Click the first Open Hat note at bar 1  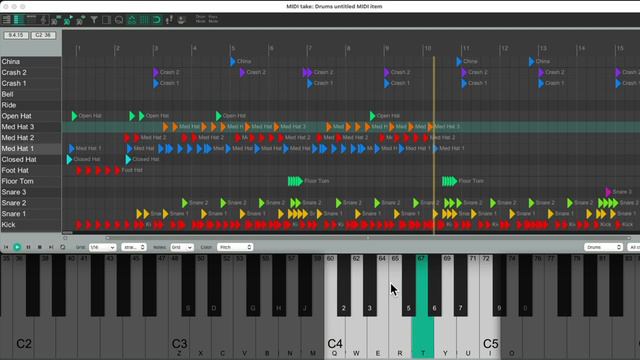point(74,116)
